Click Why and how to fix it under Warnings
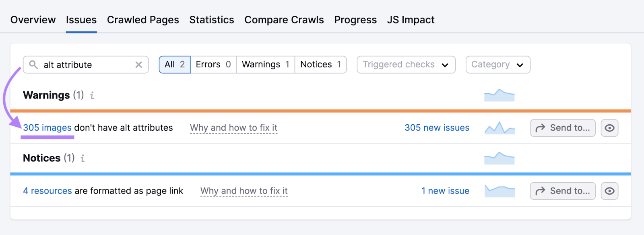This screenshot has width=644, height=235. [233, 128]
